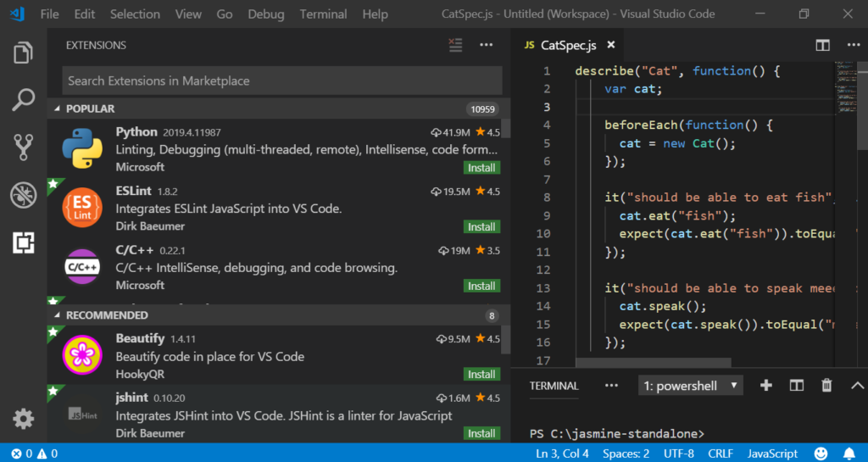
Task: Click the notifications bell in status bar
Action: coord(849,454)
